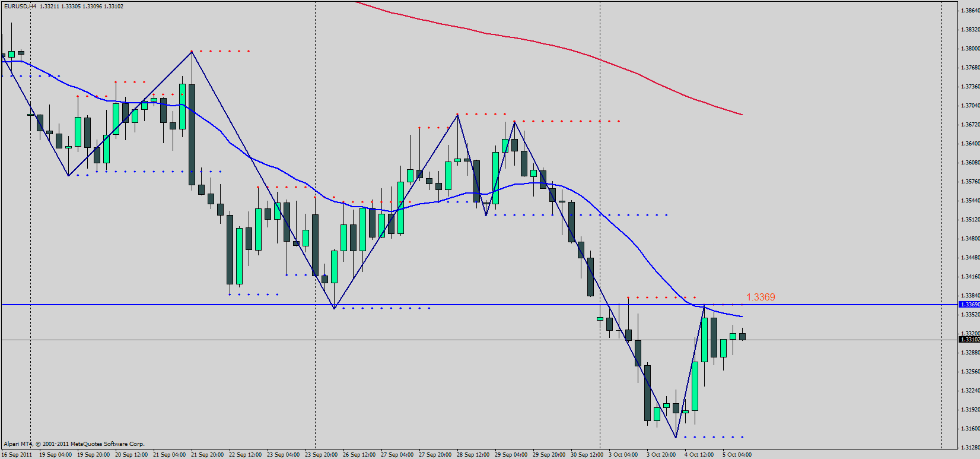Click price axis label 1.37040
This screenshot has width=980, height=459.
tap(970, 106)
